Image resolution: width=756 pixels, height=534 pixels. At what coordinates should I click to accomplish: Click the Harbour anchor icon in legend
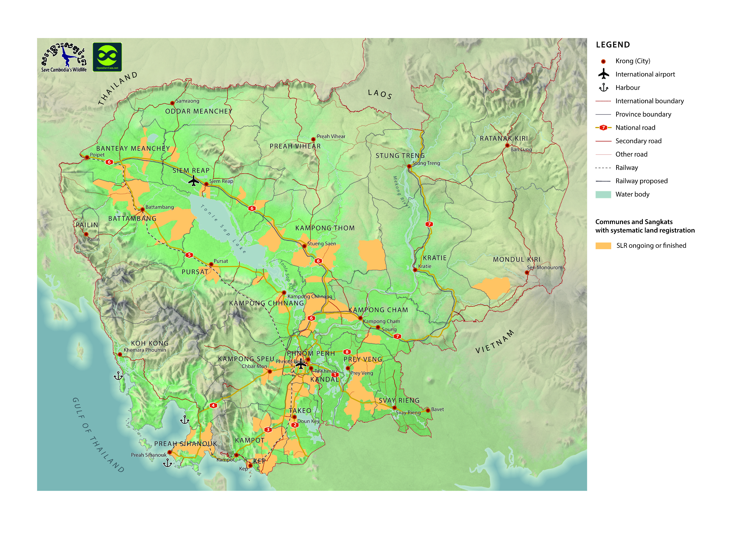(603, 87)
